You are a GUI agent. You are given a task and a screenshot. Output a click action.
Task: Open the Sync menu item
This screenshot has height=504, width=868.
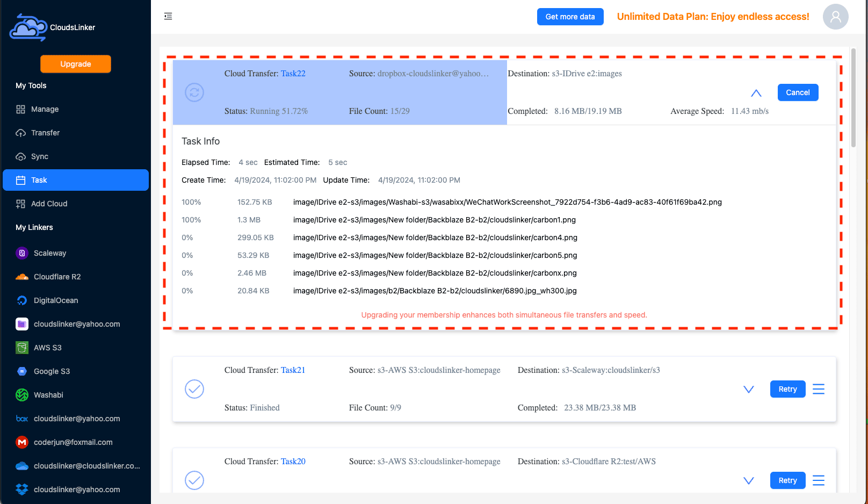click(x=76, y=156)
